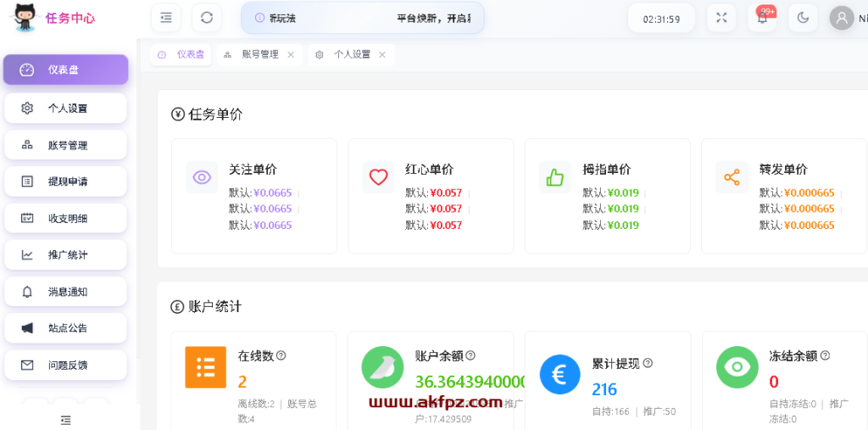Open 个人设置 in the sidebar
This screenshot has height=430, width=868.
[66, 108]
